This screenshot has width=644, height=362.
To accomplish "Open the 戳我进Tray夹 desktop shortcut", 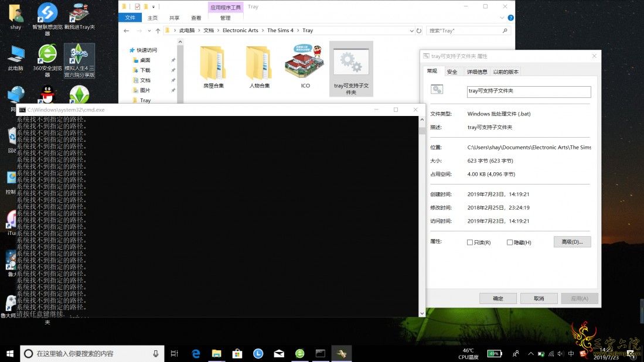I will click(x=79, y=17).
